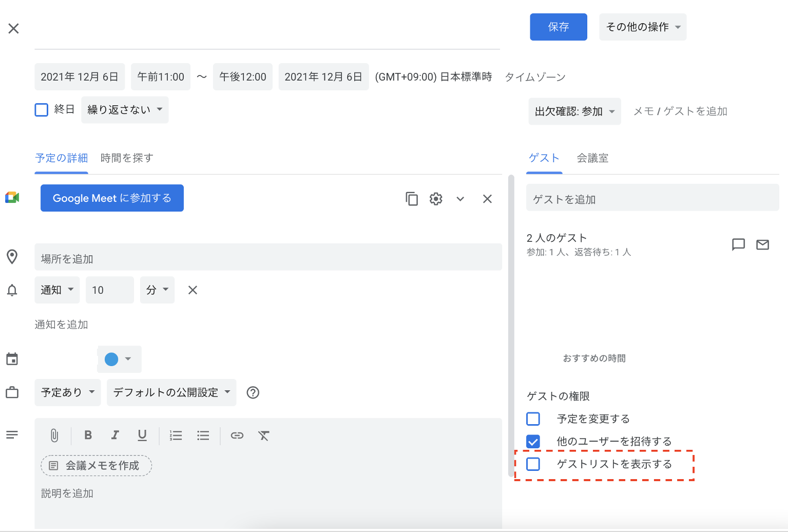Expand the 出欠確認: 参加 dropdown
Screen dimensions: 788x532
(x=574, y=111)
